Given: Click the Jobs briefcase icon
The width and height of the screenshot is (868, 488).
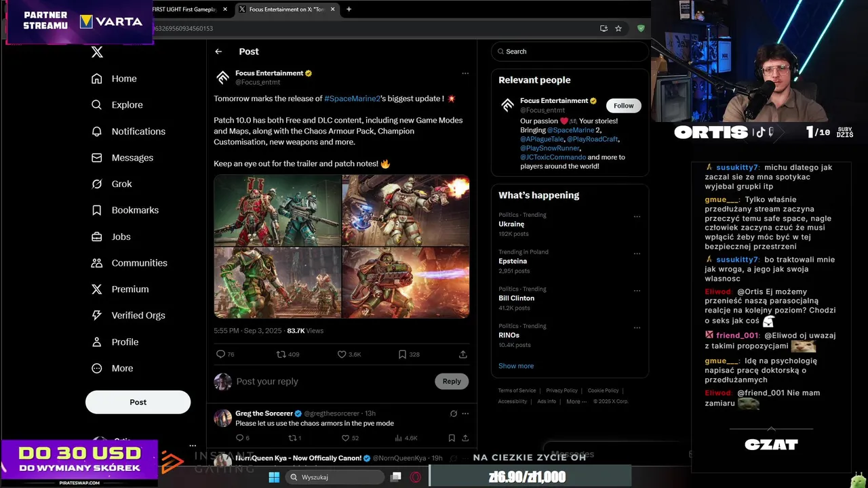Looking at the screenshot, I should [x=97, y=237].
